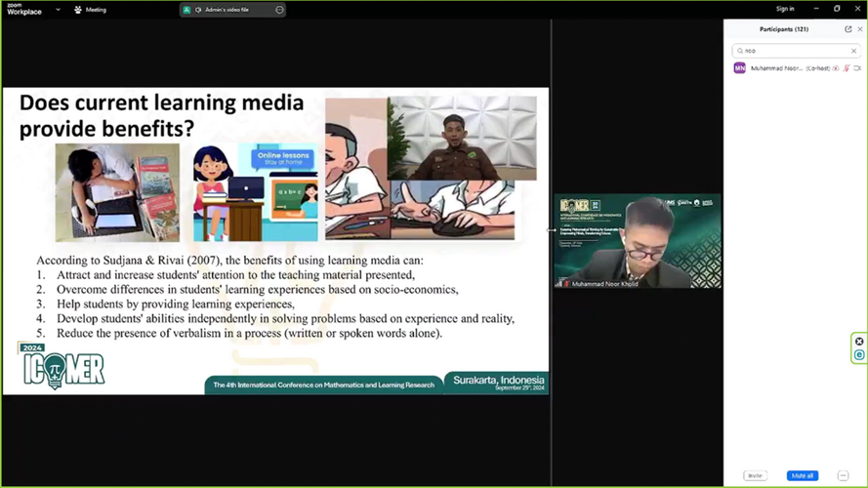Click the Invite button
868x488 pixels.
(x=755, y=475)
